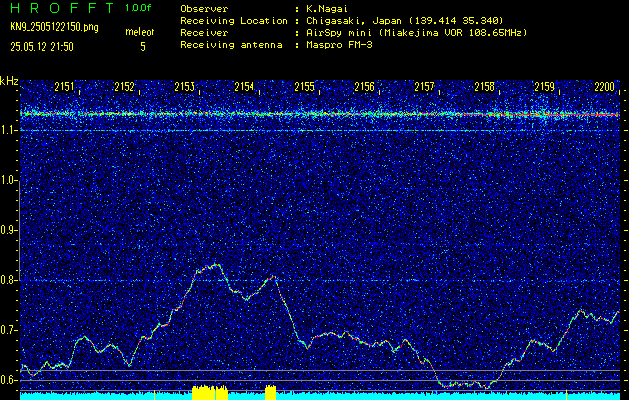Click the timestamp 25.05.12 21:50
This screenshot has width=629, height=400.
pyautogui.click(x=42, y=47)
